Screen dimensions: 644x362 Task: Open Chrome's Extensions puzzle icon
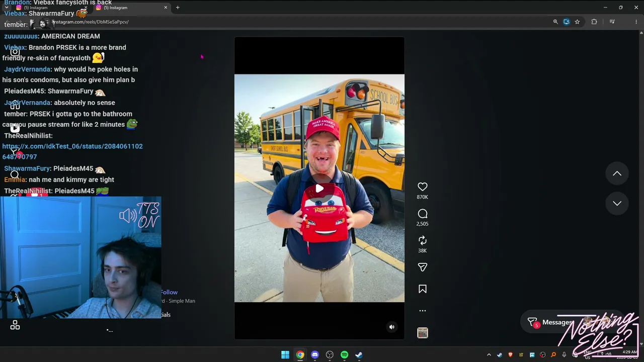(594, 22)
